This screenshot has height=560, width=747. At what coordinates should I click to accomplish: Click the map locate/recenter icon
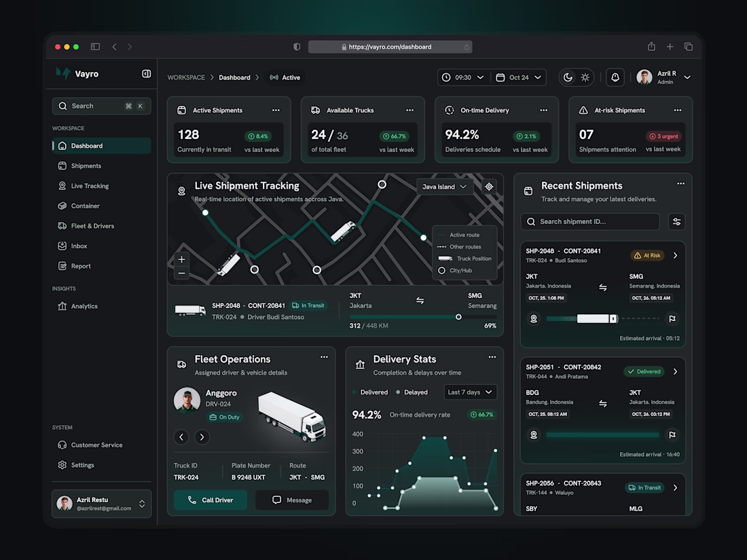click(489, 187)
